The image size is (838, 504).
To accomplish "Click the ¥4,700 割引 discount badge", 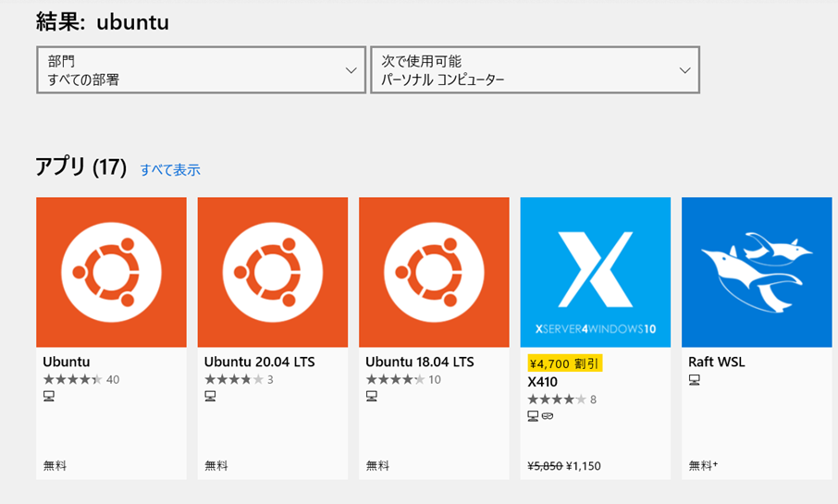I will [564, 363].
